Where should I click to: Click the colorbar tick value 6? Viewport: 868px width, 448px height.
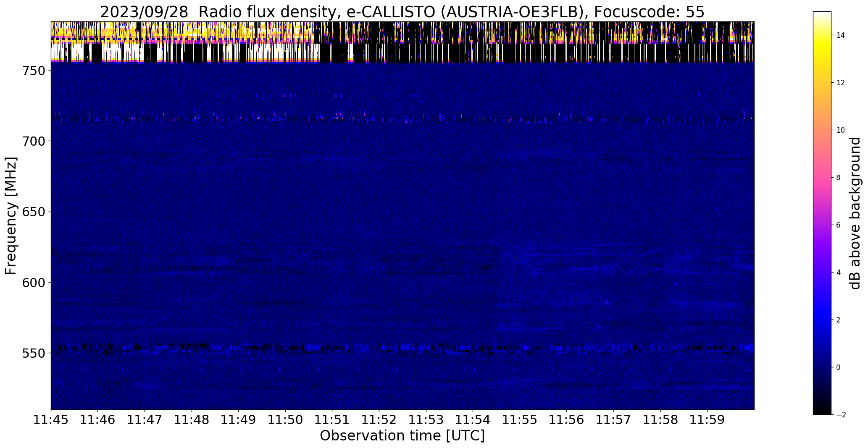pos(839,225)
